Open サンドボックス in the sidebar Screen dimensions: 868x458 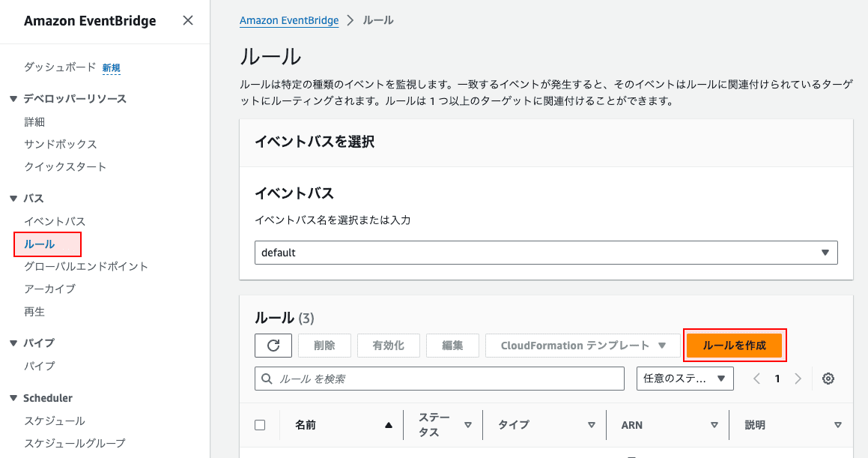(61, 144)
